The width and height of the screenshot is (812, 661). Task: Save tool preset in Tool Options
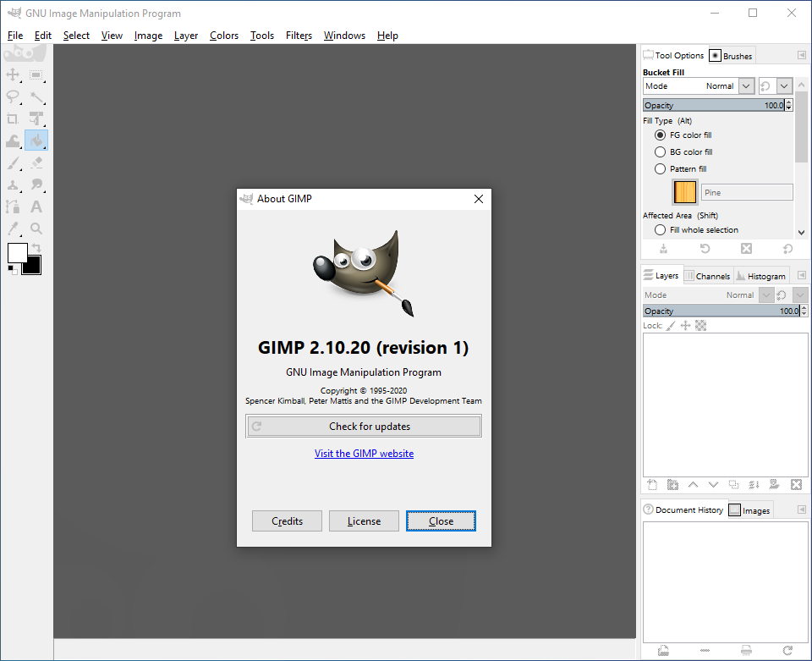pos(663,249)
